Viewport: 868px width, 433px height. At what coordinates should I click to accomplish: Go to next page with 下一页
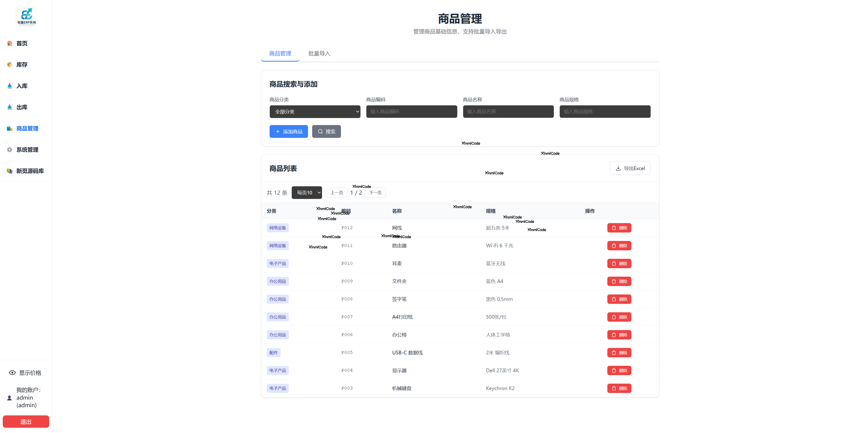375,192
